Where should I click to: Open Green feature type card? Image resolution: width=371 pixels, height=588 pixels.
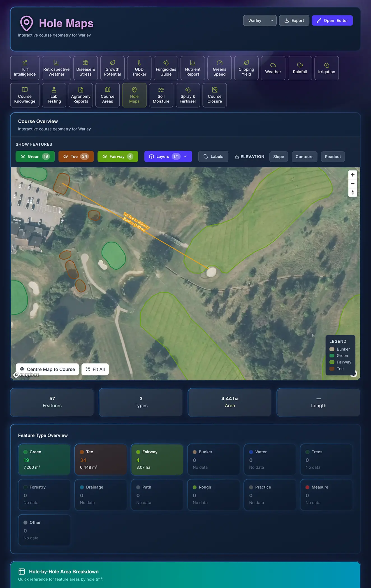pyautogui.click(x=44, y=459)
